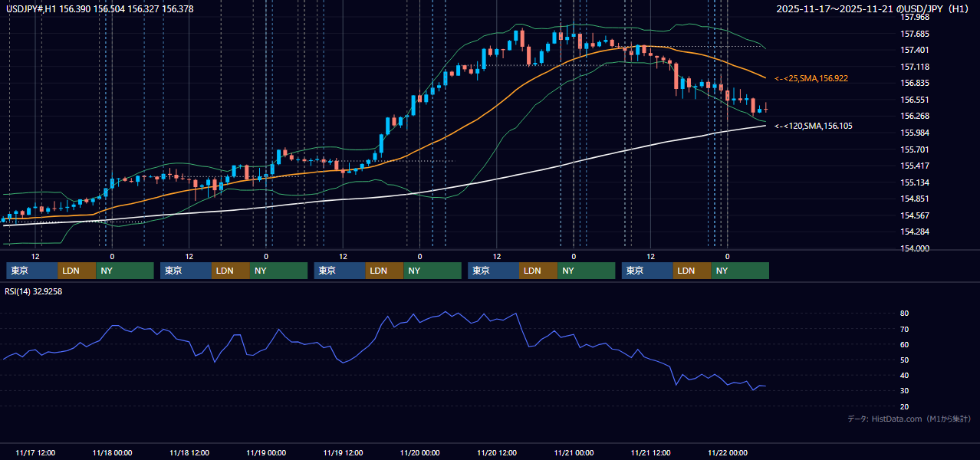Click the 11/19 12:00 time label

coord(343,452)
